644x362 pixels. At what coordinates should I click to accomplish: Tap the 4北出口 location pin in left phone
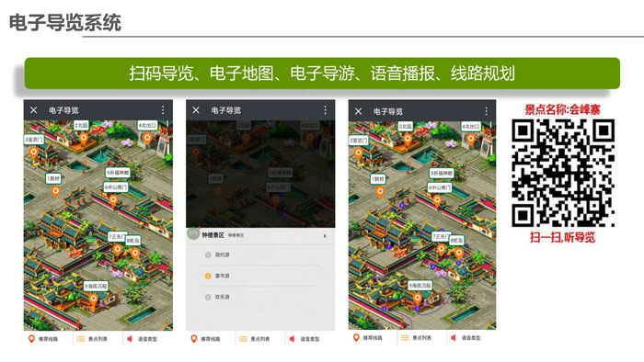(147, 138)
